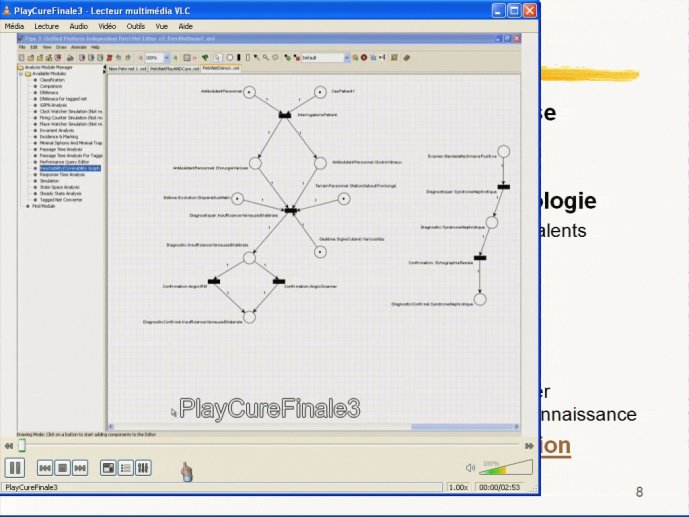Open the Default token class dropdown

347,58
